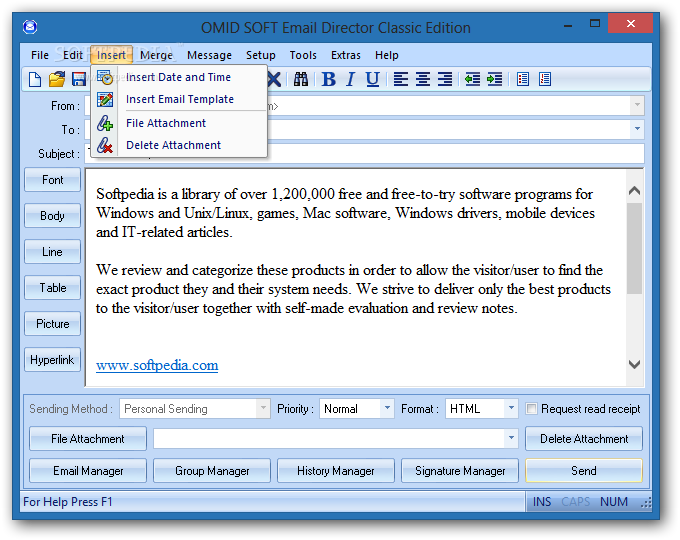Click the Picture side button
This screenshot has height=540, width=680.
(52, 324)
